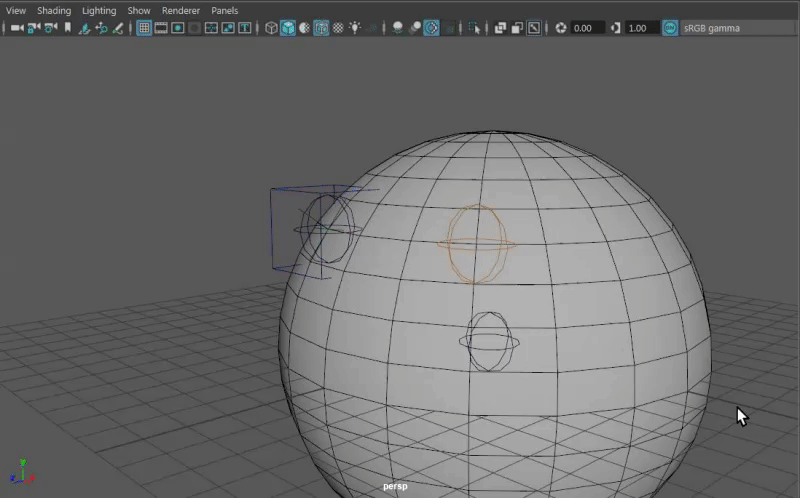Switch to Smooth Shade All mode
800x498 pixels.
[x=288, y=28]
